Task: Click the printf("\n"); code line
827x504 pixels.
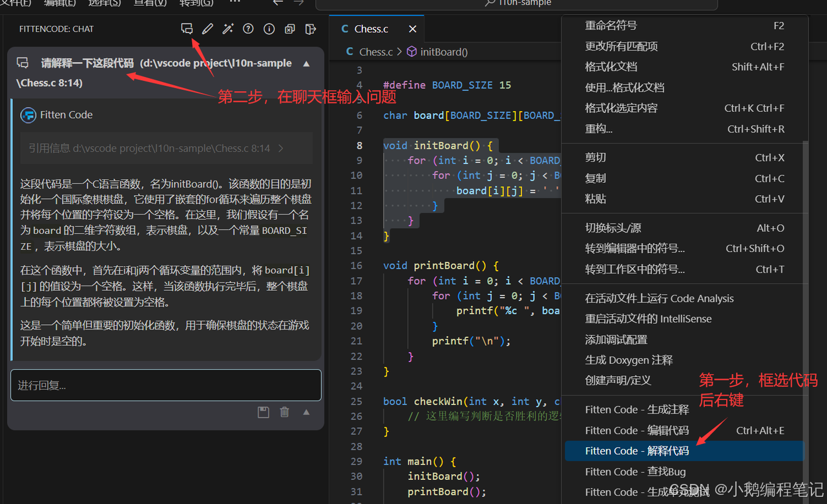Action: click(x=472, y=341)
